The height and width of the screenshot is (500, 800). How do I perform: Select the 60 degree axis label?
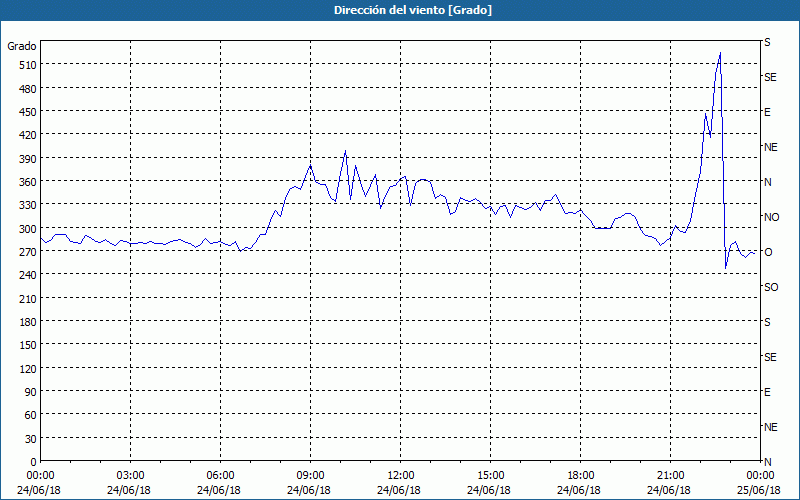[x=31, y=415]
